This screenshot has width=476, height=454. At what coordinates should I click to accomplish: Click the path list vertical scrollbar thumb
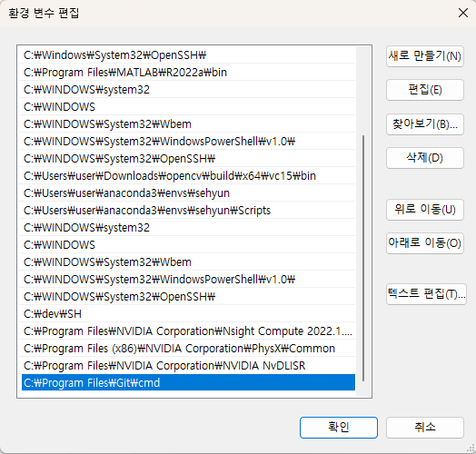pyautogui.click(x=363, y=258)
